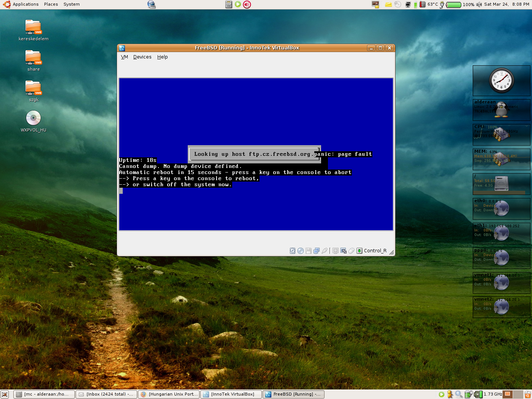The width and height of the screenshot is (532, 399).
Task: Click the CD/DVD drive indicator icon
Action: click(301, 251)
